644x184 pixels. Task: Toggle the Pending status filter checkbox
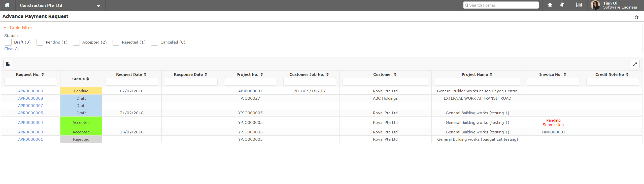[40, 42]
